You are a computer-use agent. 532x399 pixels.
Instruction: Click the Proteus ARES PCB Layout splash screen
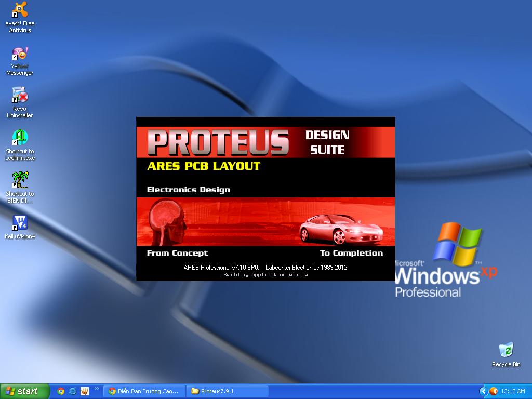265,199
